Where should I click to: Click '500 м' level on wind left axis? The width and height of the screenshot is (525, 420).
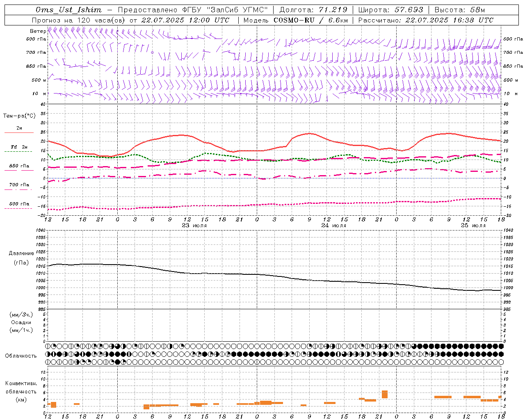39,80
